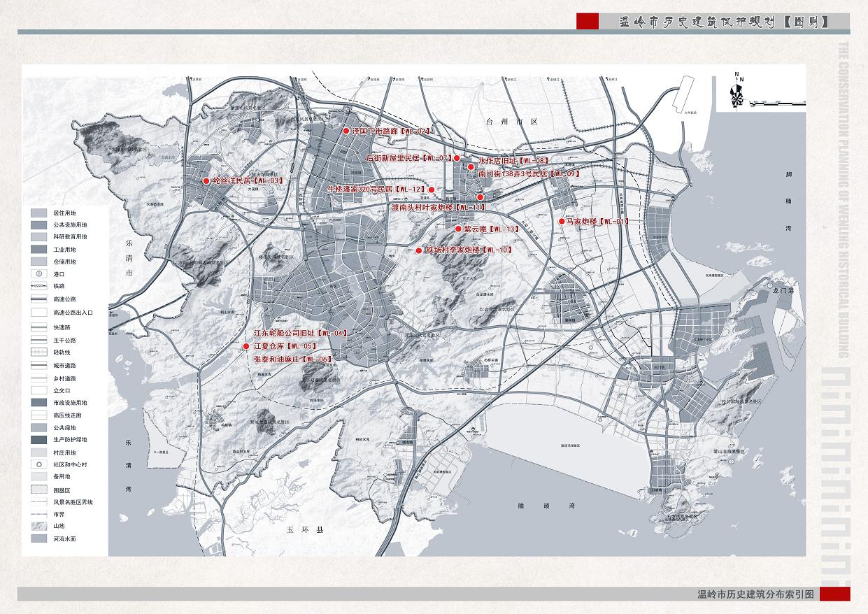Click the 牛桥潘家320号民居 WL-12 marker dot
The height and width of the screenshot is (614, 868).
[432, 190]
